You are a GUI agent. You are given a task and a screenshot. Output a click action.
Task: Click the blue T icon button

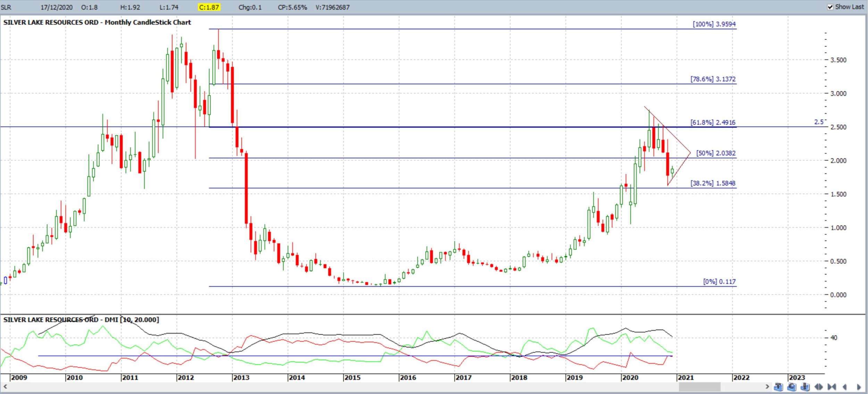click(x=778, y=387)
